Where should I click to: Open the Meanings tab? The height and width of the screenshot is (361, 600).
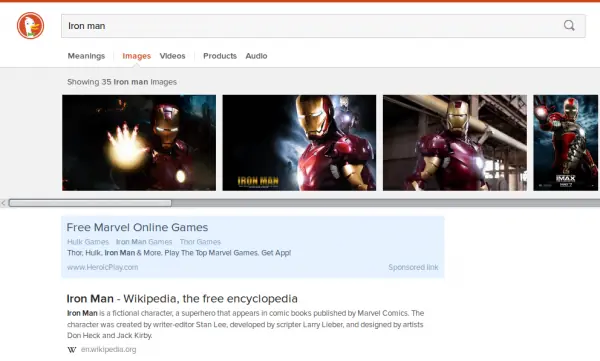point(86,56)
